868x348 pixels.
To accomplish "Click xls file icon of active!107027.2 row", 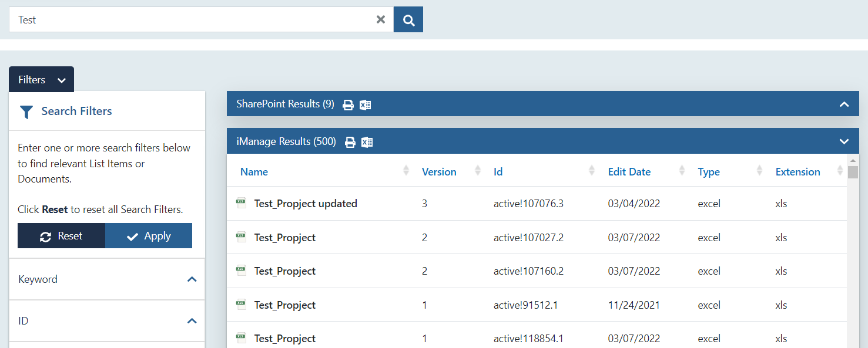I will (x=241, y=237).
